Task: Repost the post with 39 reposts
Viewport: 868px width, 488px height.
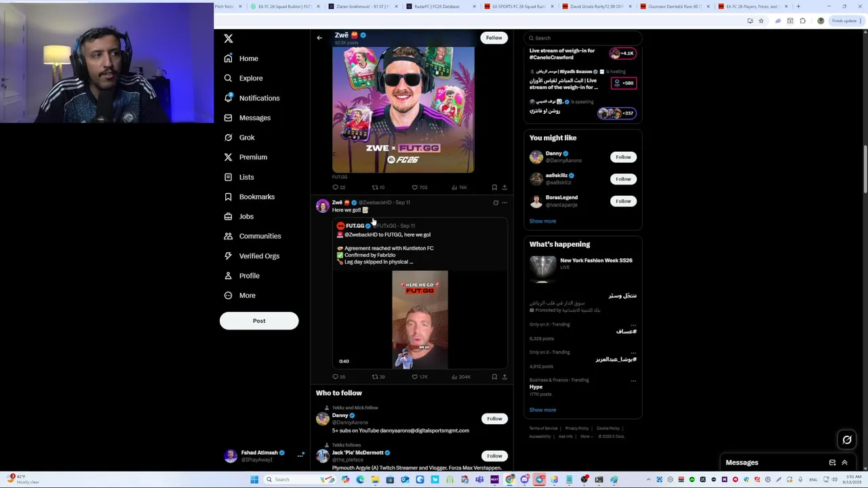Action: click(x=378, y=377)
